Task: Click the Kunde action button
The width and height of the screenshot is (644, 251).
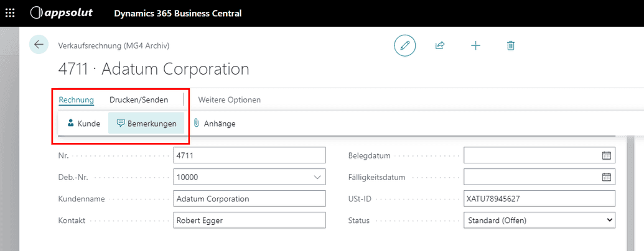Action: pyautogui.click(x=83, y=124)
